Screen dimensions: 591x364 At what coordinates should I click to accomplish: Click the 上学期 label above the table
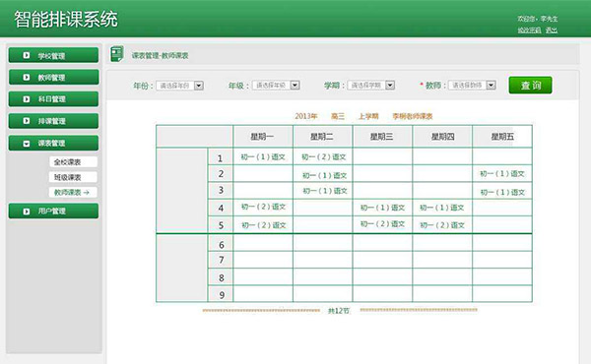pos(368,116)
